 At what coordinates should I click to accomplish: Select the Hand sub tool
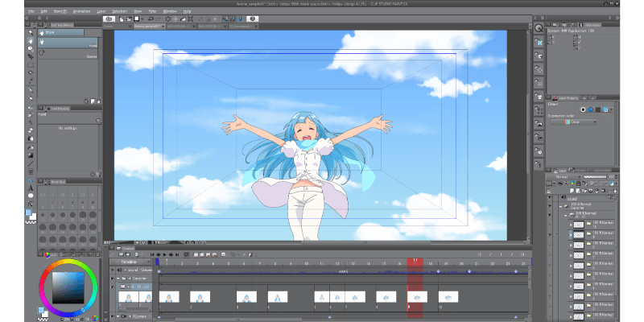coord(68,43)
